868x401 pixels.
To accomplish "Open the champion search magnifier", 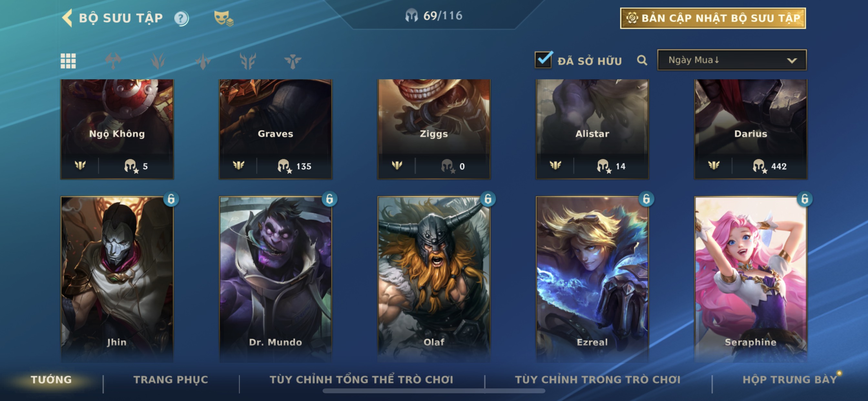I will (x=642, y=60).
